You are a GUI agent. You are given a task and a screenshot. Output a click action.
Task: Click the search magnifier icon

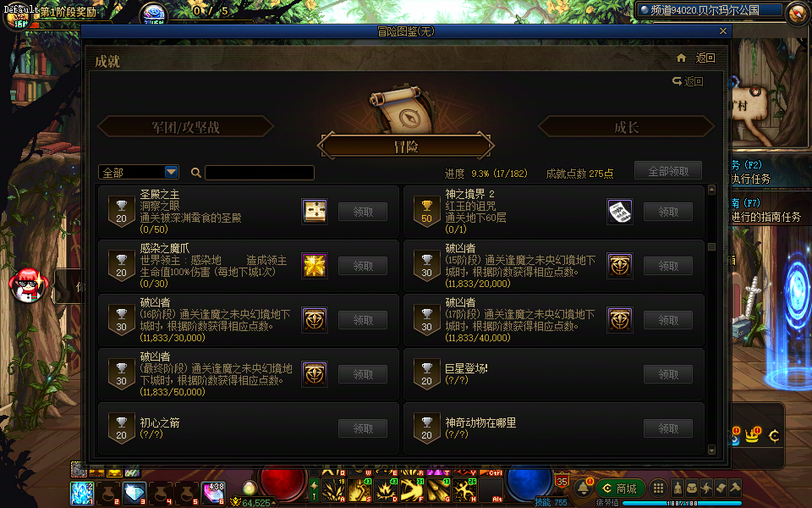[195, 173]
